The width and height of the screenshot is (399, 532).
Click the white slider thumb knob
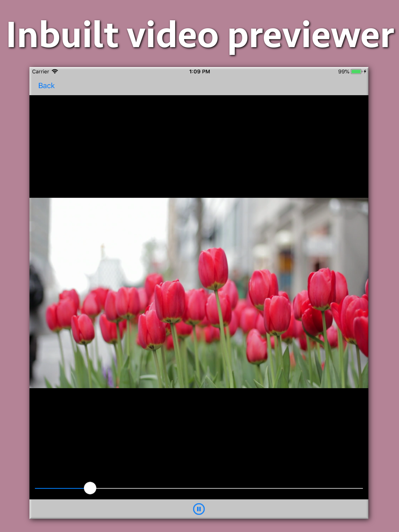click(90, 488)
